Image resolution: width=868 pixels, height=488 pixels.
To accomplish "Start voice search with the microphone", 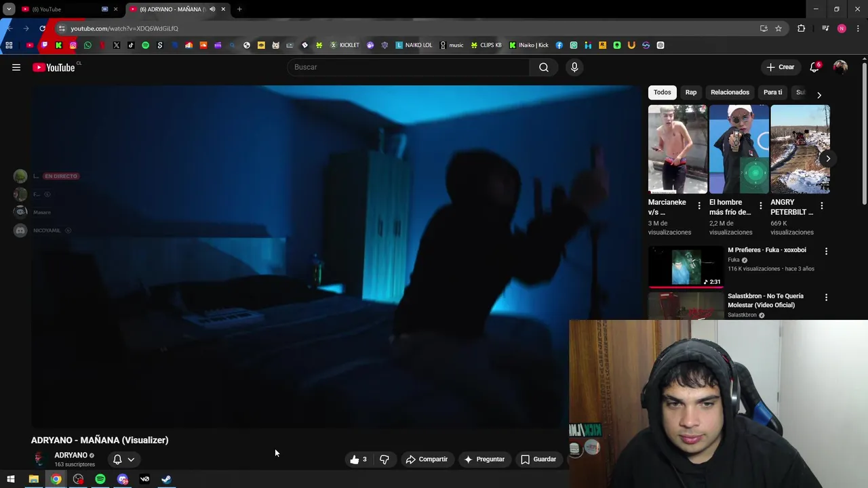I will (x=574, y=67).
